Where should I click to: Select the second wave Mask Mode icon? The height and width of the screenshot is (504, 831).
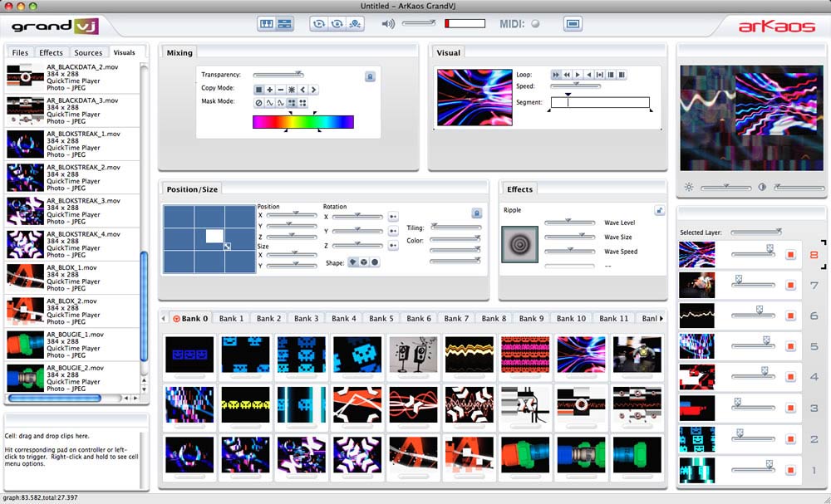tap(281, 103)
